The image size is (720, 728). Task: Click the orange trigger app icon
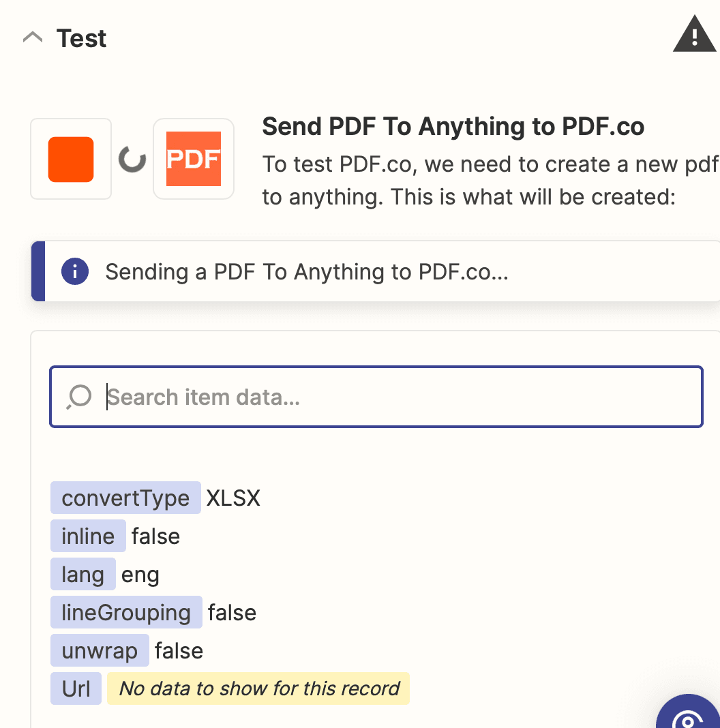coord(70,159)
